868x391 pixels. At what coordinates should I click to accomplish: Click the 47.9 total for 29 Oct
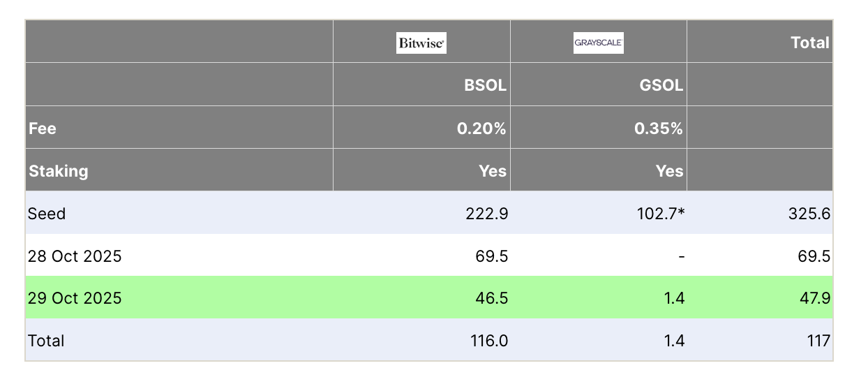click(814, 298)
